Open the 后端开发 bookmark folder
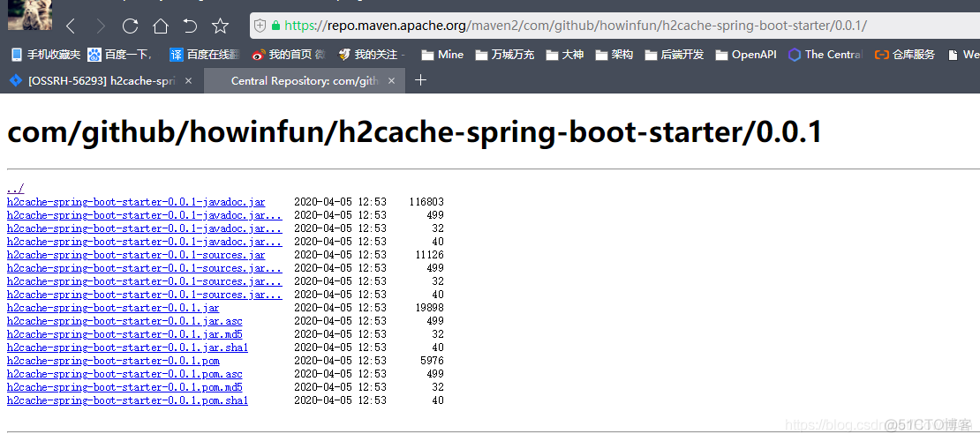Screen dimensions: 980x441 point(674,55)
